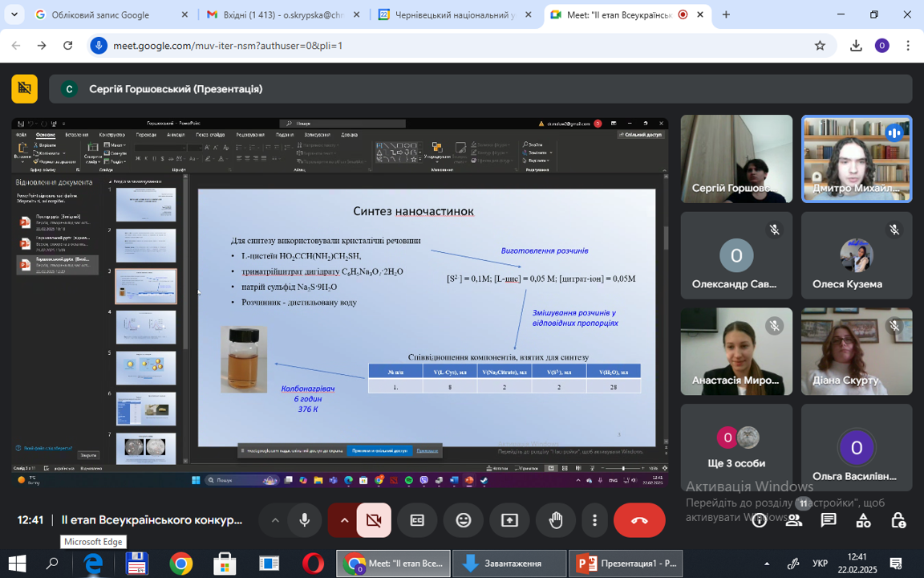
Task: Turn on the camera in Meet
Action: tap(374, 520)
